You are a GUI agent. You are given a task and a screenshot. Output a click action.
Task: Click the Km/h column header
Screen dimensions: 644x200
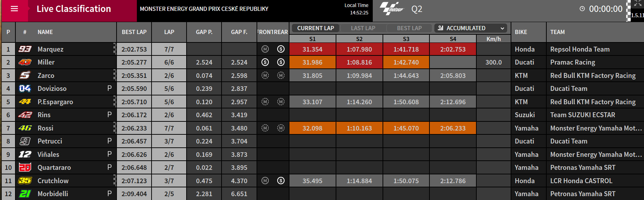493,39
